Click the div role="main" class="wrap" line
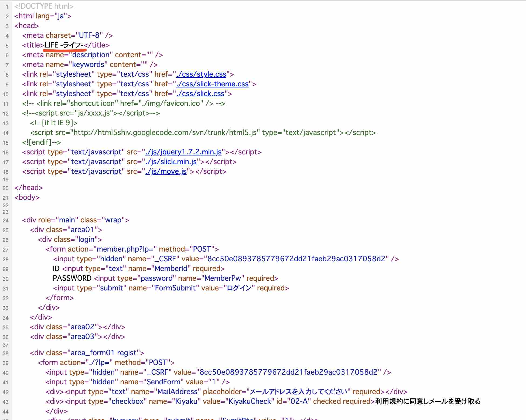526x420 pixels. 76,220
